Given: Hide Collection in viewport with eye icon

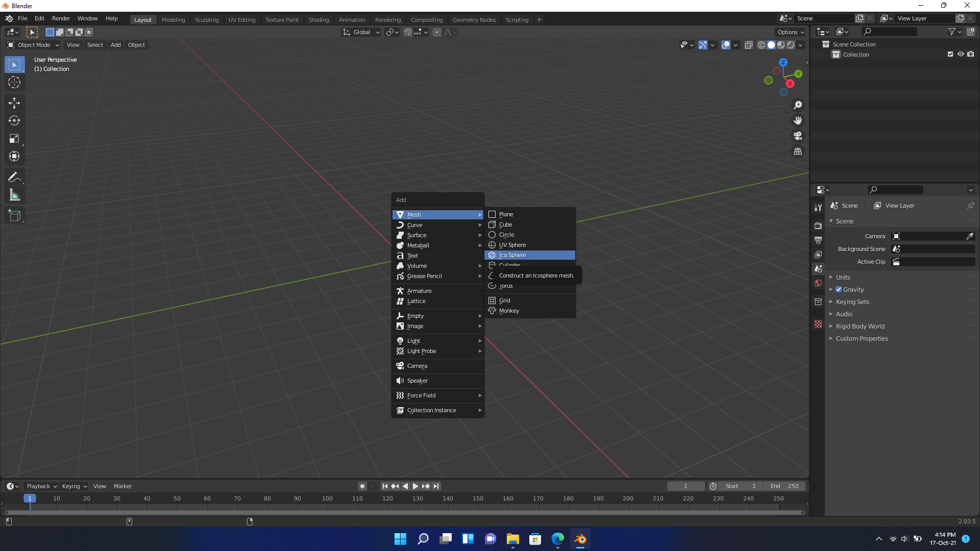Looking at the screenshot, I should coord(961,54).
